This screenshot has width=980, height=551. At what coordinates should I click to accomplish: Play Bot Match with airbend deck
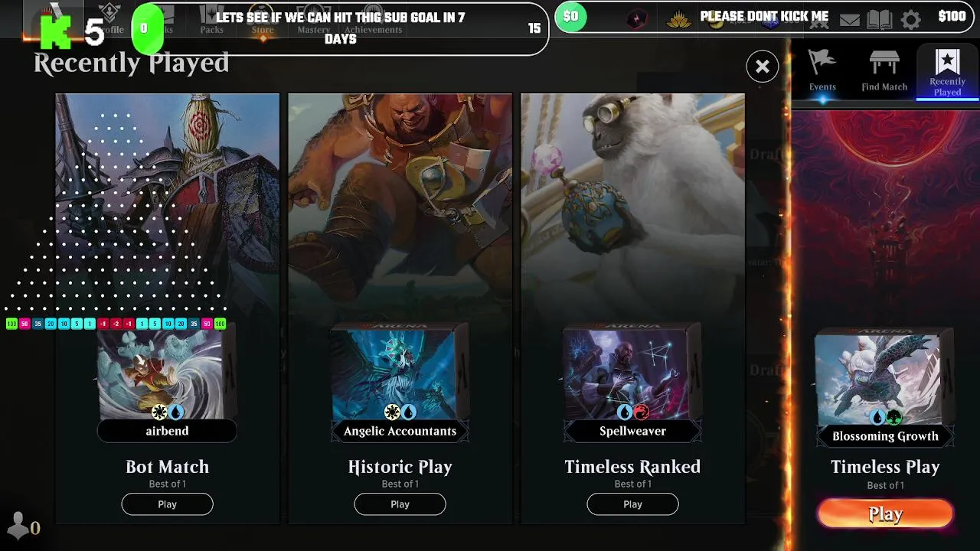point(167,504)
